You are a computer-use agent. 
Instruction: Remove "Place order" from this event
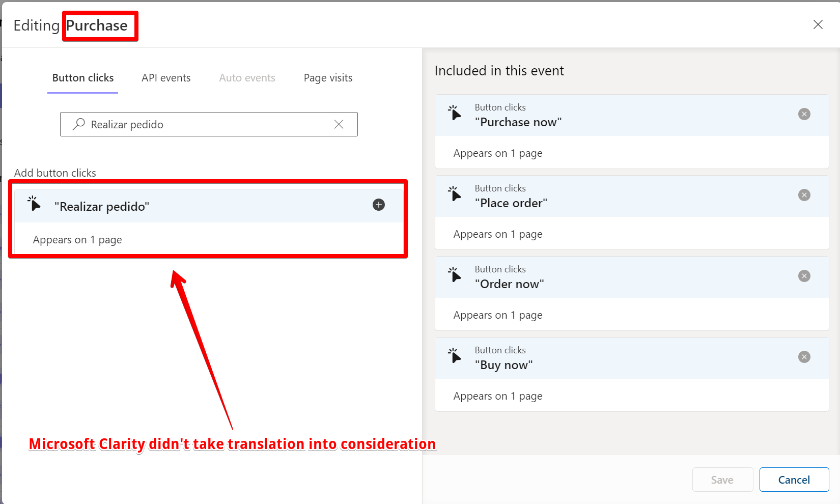pos(804,195)
